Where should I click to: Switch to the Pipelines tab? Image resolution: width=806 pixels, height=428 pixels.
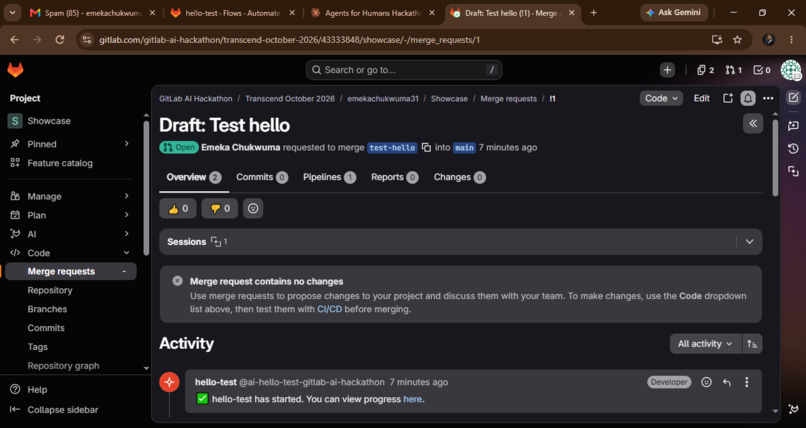tap(329, 177)
